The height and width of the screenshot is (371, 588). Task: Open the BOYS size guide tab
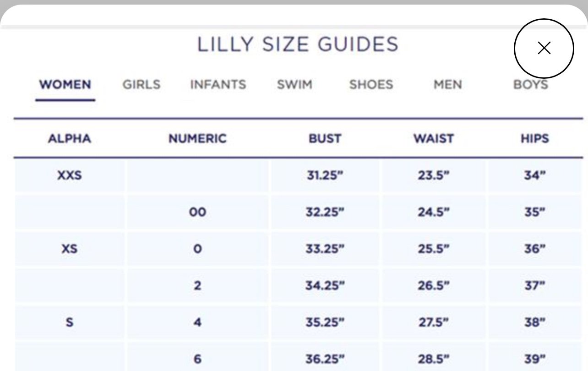[530, 85]
